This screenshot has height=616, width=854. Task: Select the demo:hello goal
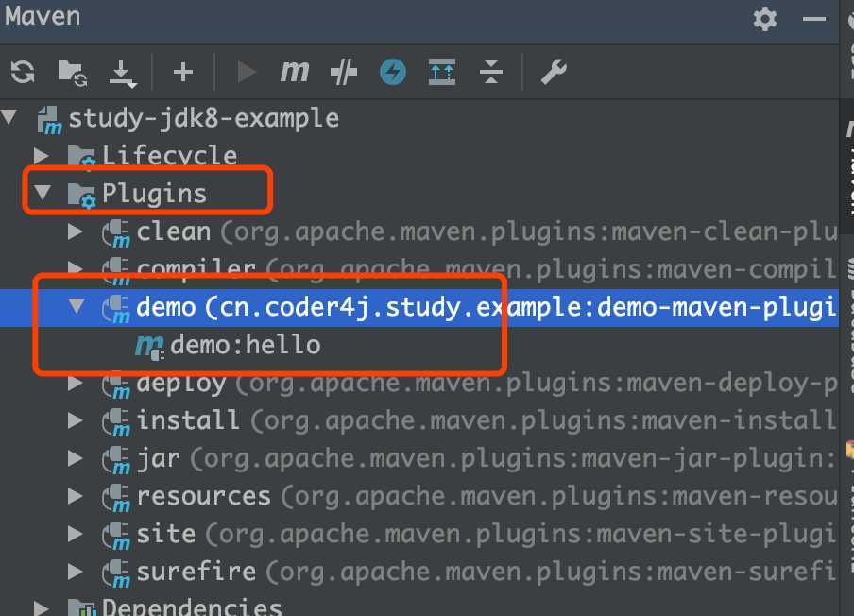coord(419,345)
